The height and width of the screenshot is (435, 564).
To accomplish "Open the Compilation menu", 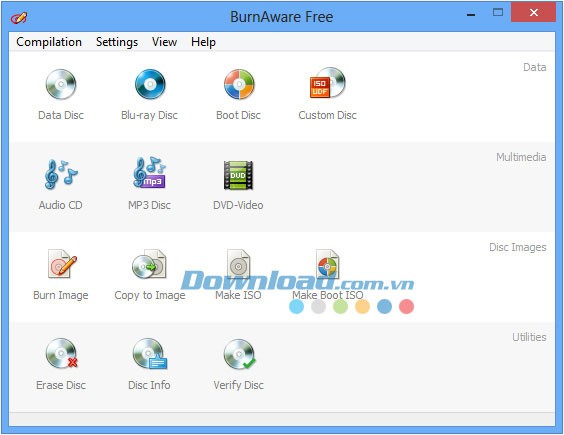I will tap(49, 42).
